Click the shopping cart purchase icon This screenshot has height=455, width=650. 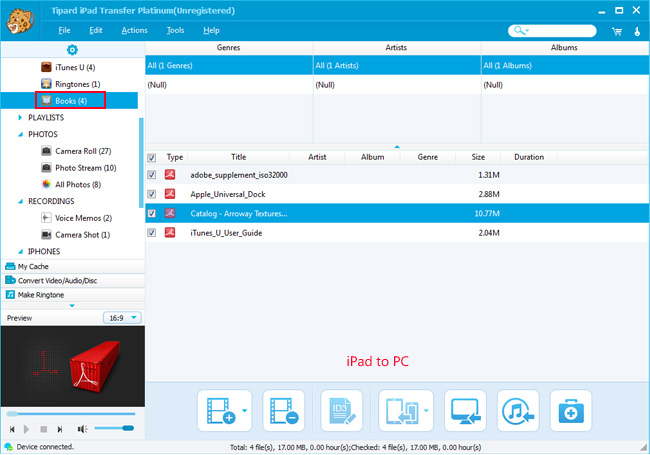[x=617, y=31]
